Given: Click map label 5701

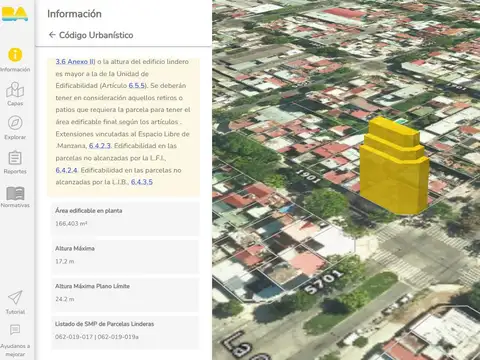Looking at the screenshot, I should click(323, 282).
